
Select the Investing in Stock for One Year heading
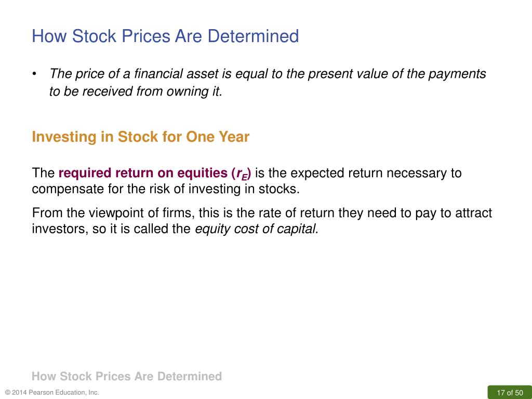point(140,137)
